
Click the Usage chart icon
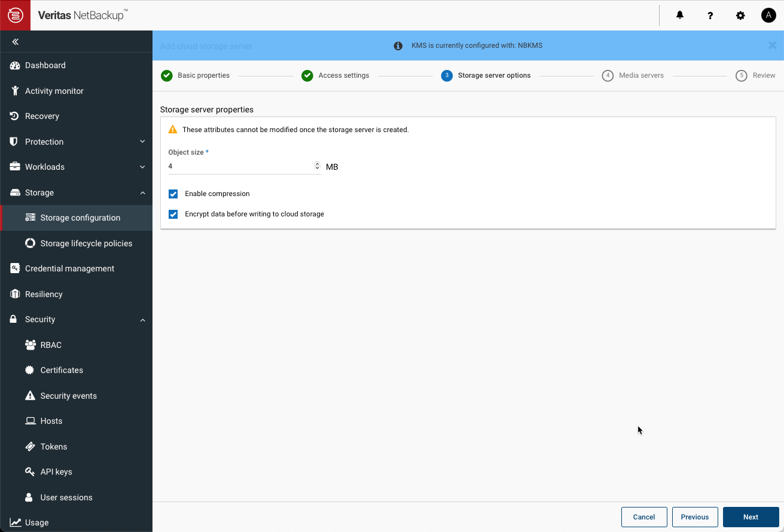(x=15, y=522)
